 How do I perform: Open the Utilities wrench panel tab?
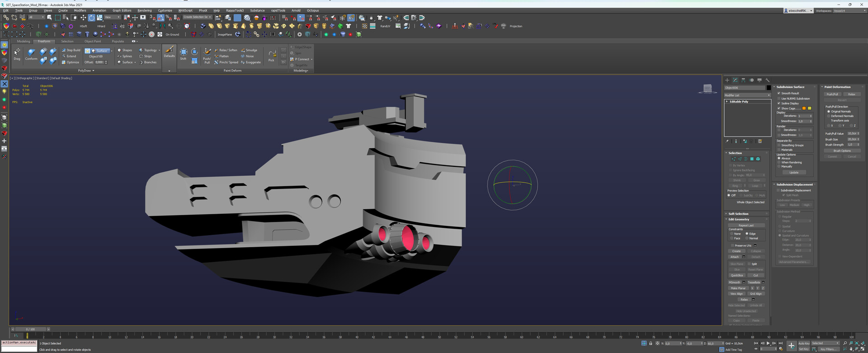[x=768, y=80]
